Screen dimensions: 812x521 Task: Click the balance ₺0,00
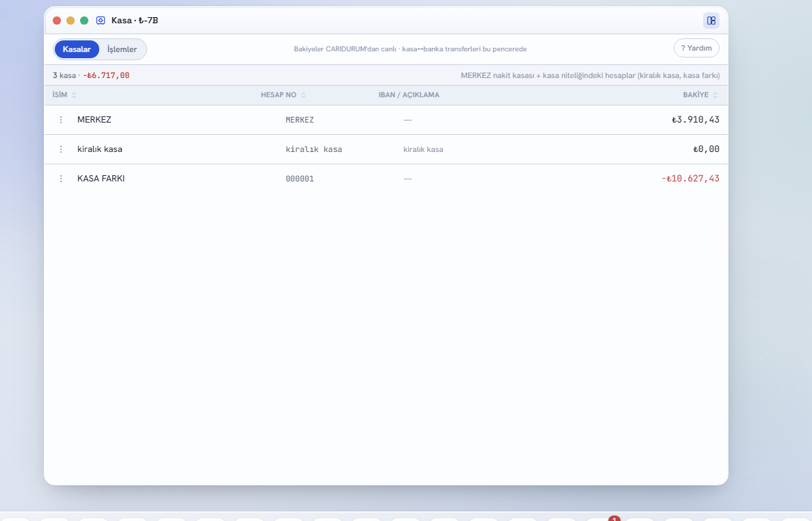[x=707, y=149]
